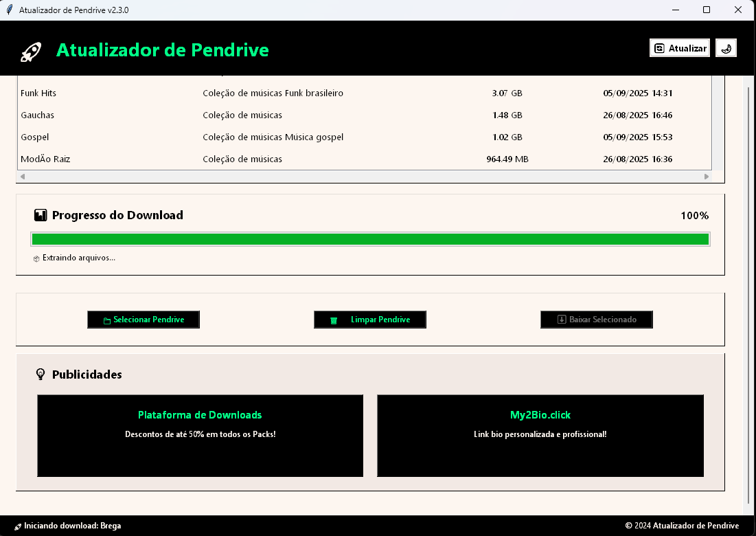Click the lightbulb icon next to Publicidades
The height and width of the screenshot is (536, 756).
coord(41,374)
